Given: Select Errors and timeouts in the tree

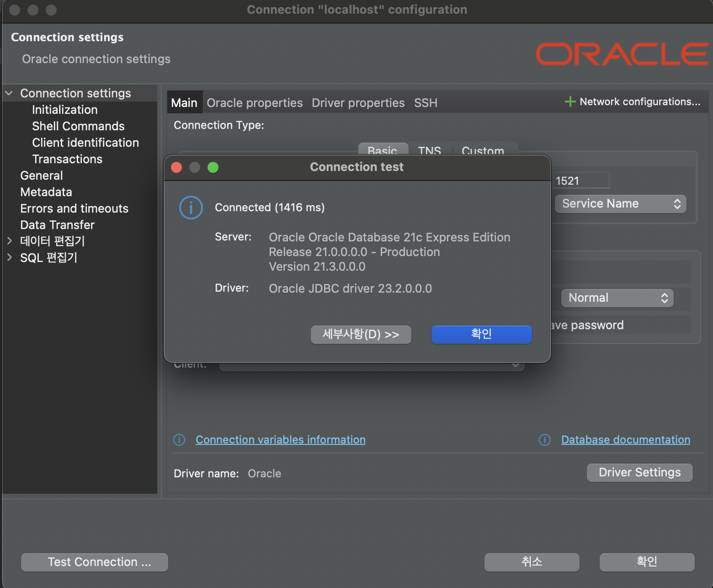Looking at the screenshot, I should pos(74,208).
